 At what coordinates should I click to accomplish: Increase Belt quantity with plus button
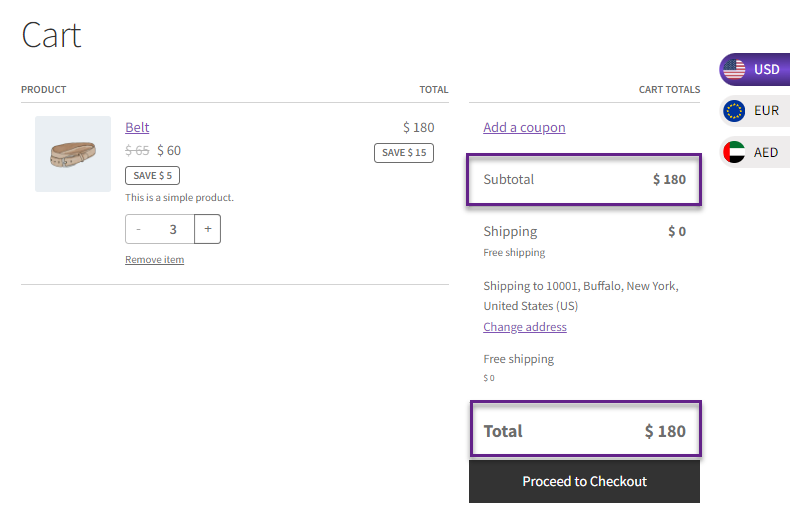click(x=208, y=229)
